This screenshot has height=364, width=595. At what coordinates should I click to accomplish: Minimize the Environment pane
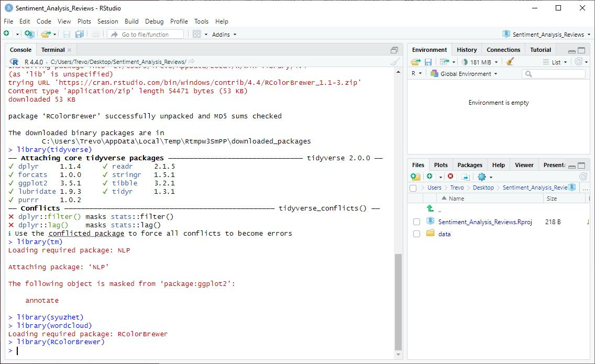coord(572,51)
